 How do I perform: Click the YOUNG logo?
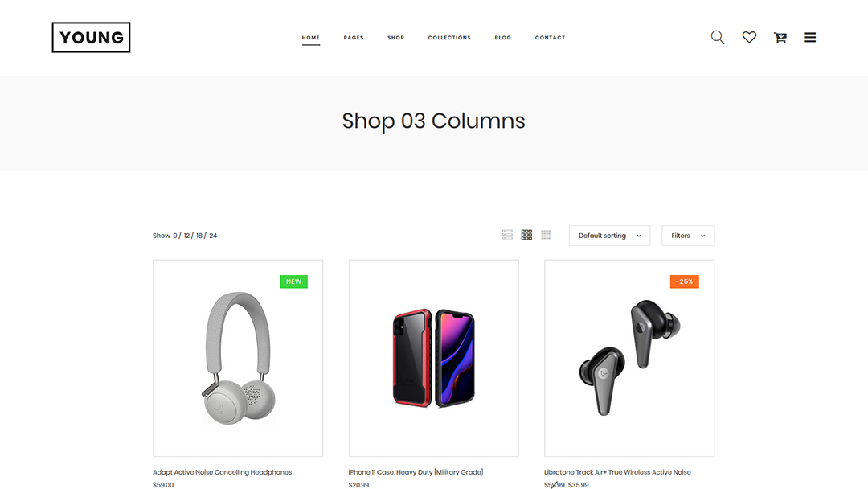91,37
